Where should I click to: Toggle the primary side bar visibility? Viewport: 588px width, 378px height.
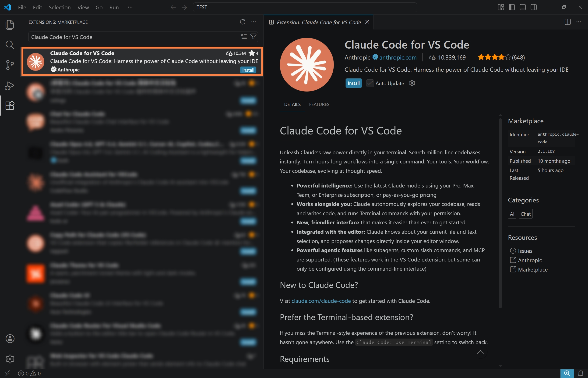(512, 7)
